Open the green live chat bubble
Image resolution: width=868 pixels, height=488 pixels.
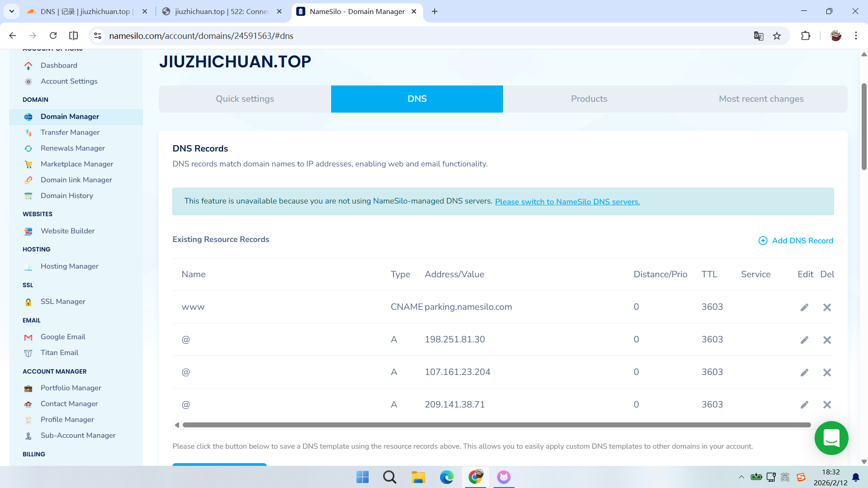(x=831, y=438)
